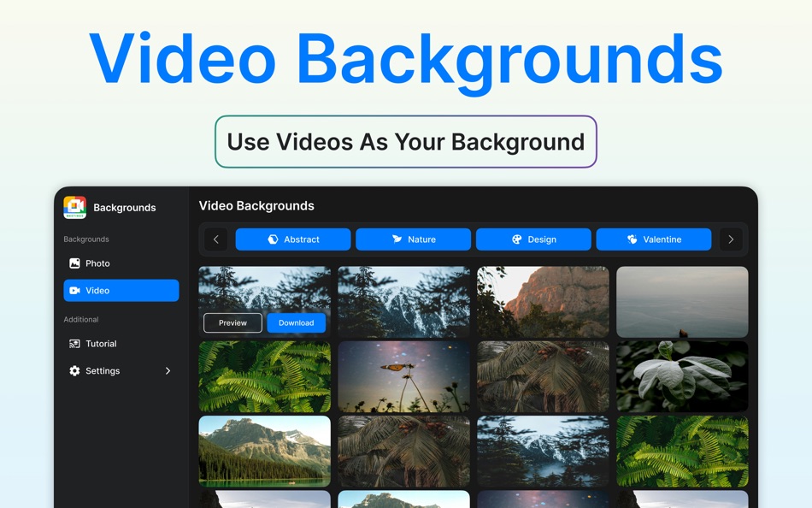Click the Use Videos As Your Background banner
This screenshot has width=812, height=508.
406,141
